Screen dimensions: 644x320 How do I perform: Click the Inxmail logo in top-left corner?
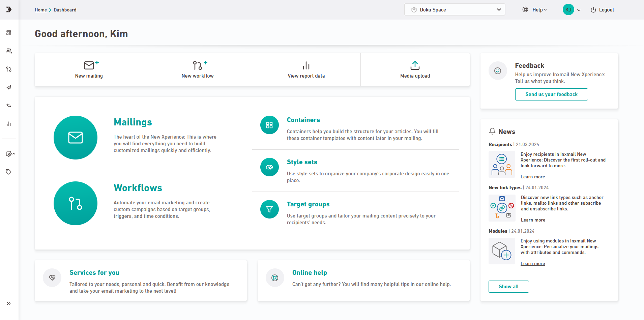tap(9, 9)
